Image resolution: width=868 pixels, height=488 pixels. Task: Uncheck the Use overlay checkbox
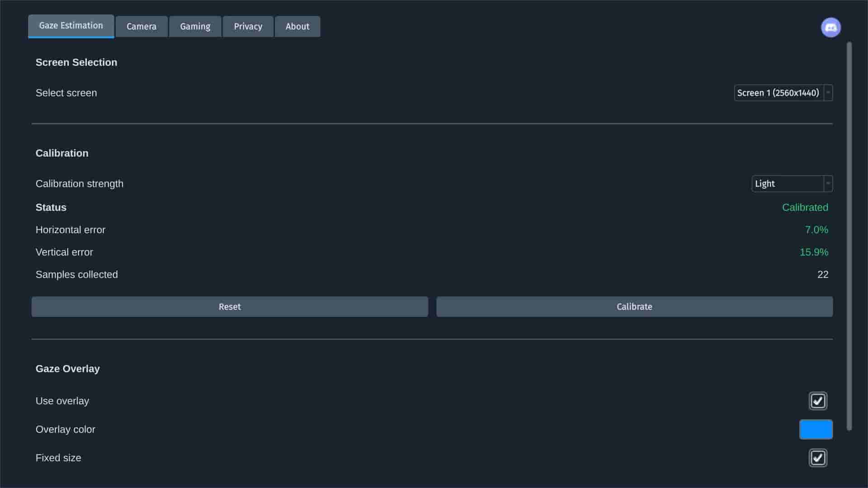(x=818, y=401)
